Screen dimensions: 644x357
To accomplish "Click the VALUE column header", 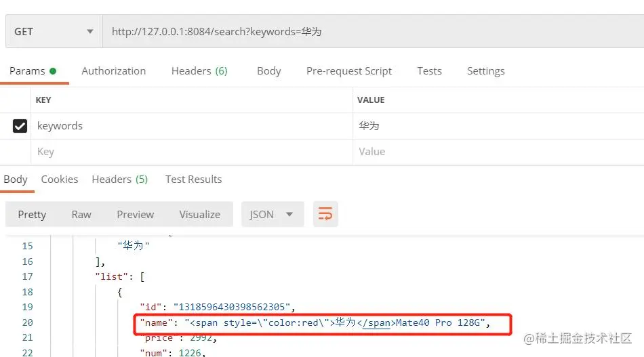I will pos(371,100).
